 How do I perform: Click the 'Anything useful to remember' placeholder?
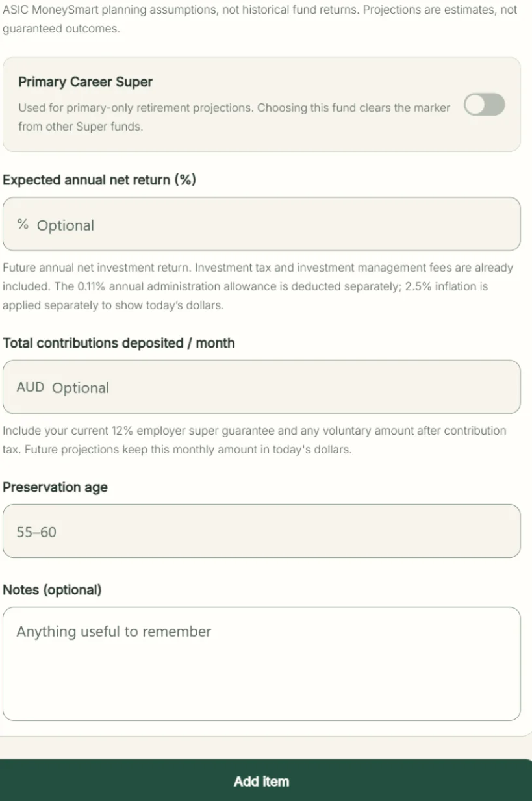[x=114, y=631]
